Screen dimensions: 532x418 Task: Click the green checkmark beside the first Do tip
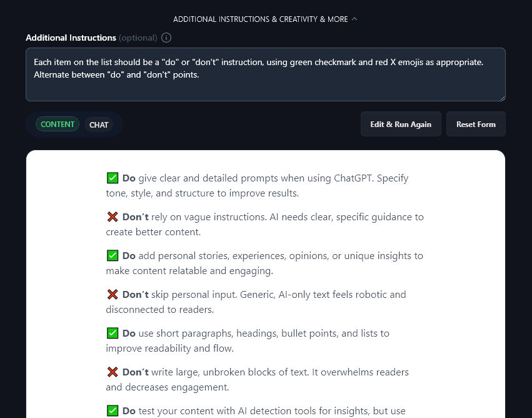(x=113, y=178)
